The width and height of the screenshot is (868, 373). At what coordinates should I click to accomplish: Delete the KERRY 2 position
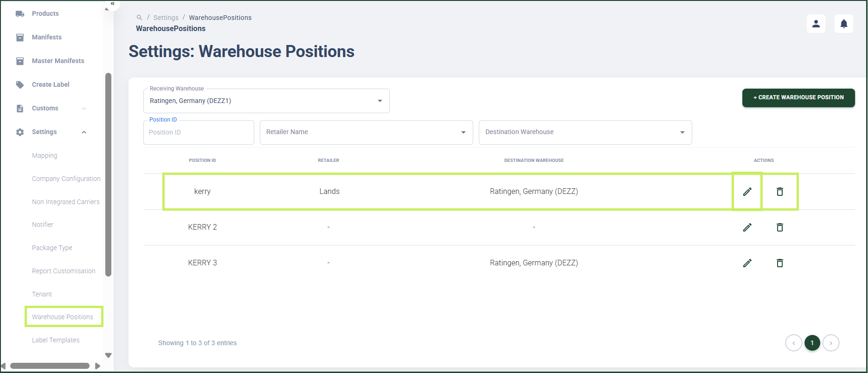coord(780,227)
